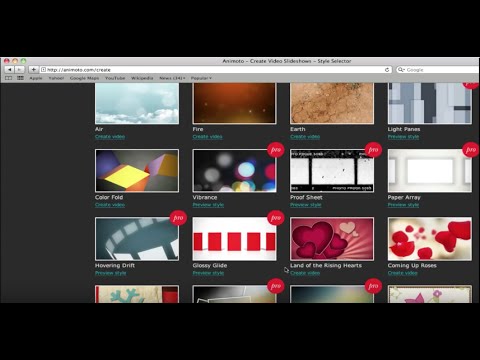
Task: Open the Apple bookmark
Action: pyautogui.click(x=36, y=78)
